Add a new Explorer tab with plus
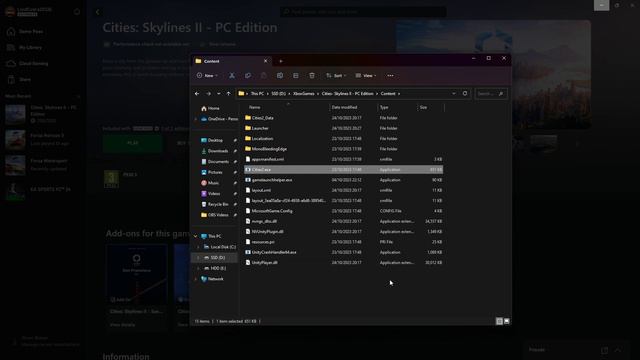This screenshot has width=640, height=360. pos(281,61)
